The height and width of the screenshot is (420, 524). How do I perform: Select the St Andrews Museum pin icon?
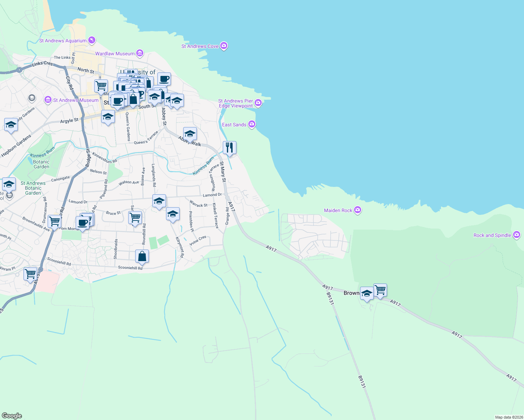click(x=48, y=100)
